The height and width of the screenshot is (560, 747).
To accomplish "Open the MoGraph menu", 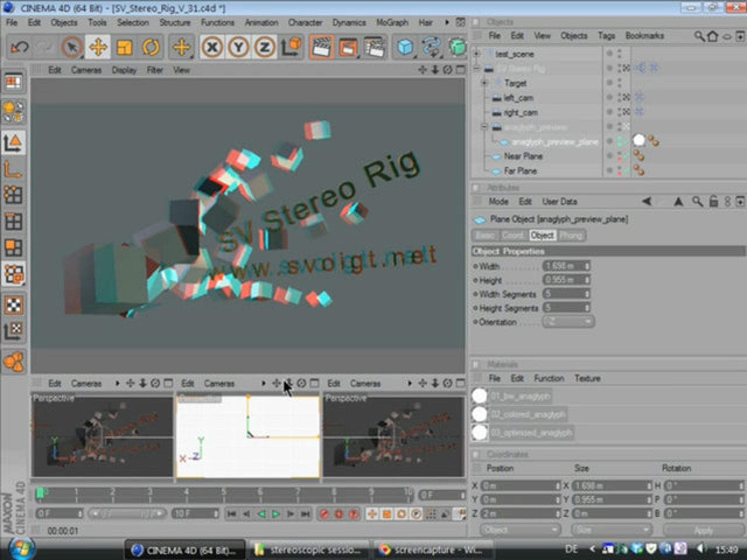I will tap(392, 23).
